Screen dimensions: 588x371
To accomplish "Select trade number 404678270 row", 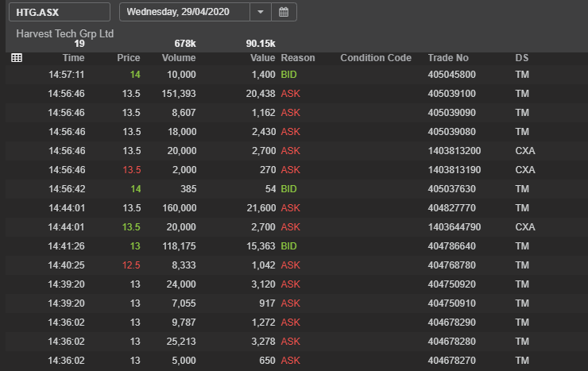I will click(x=296, y=361).
